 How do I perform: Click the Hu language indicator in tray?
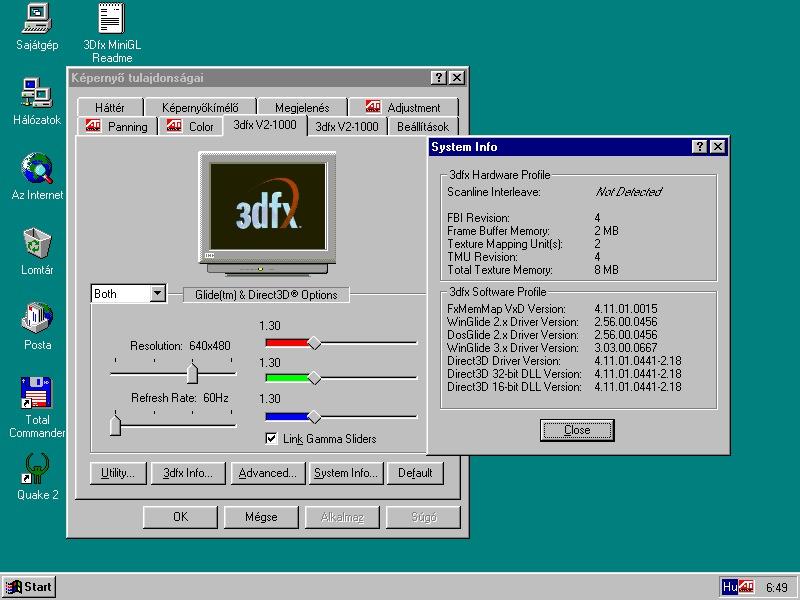click(x=730, y=587)
